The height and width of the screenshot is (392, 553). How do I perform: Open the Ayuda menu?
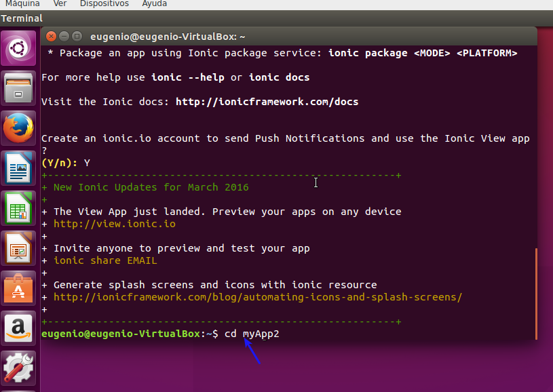(x=155, y=4)
